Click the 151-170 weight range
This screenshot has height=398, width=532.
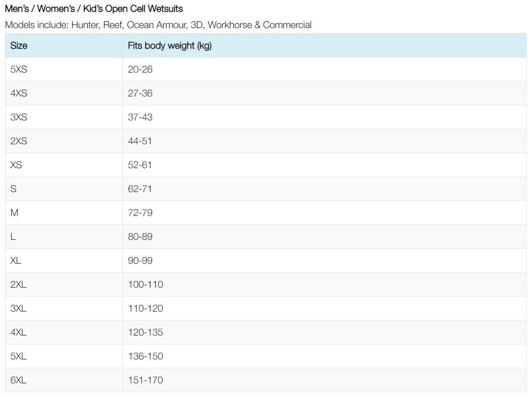pos(146,380)
